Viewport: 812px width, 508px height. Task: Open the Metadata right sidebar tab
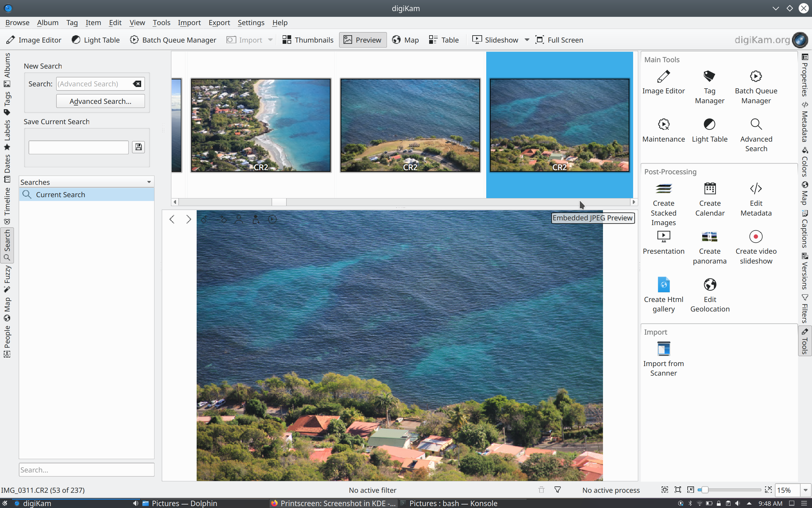coord(805,121)
